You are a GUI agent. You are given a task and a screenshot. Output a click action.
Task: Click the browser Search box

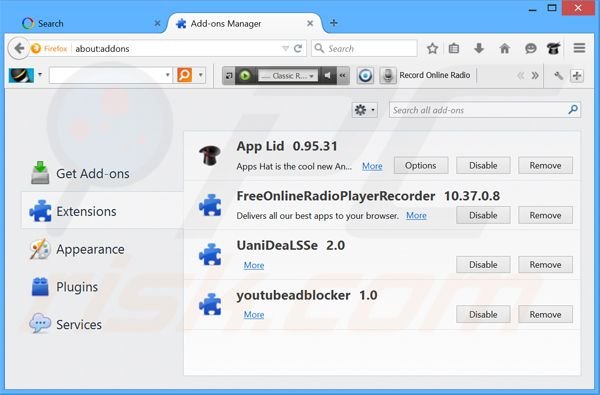point(364,49)
